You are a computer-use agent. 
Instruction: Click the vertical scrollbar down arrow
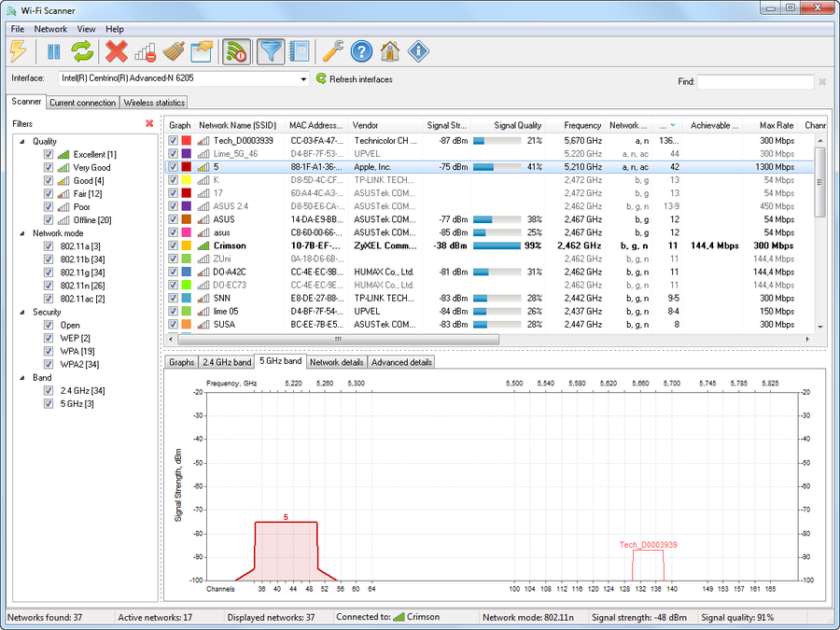pyautogui.click(x=820, y=327)
